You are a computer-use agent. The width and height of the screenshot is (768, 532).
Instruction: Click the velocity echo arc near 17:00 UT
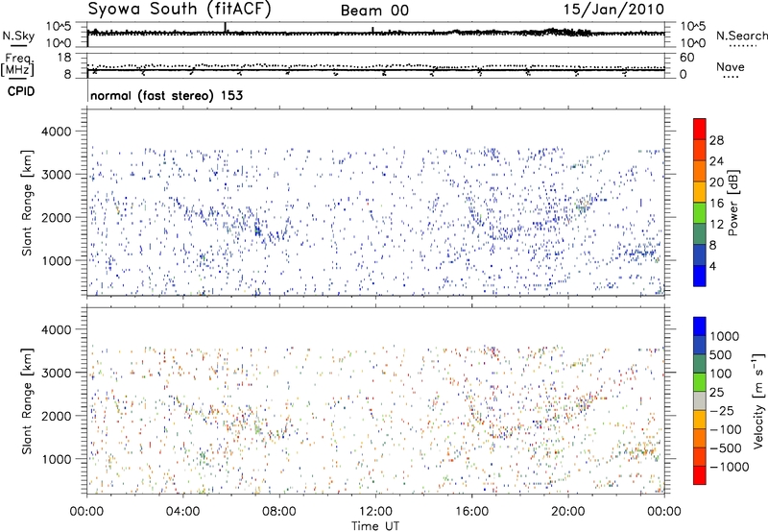(x=502, y=431)
